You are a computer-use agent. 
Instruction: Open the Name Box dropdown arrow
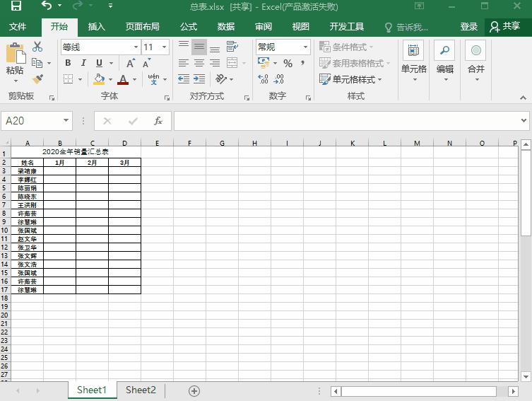(x=66, y=120)
